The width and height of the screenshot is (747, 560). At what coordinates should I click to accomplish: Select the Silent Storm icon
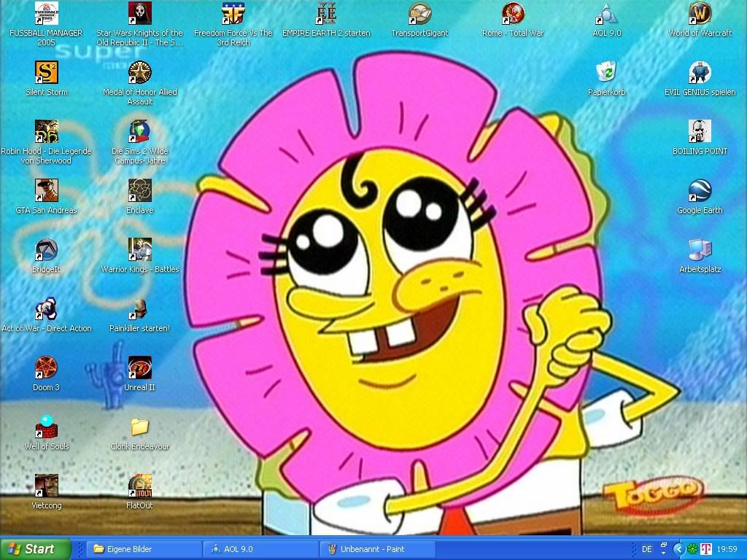pos(46,72)
